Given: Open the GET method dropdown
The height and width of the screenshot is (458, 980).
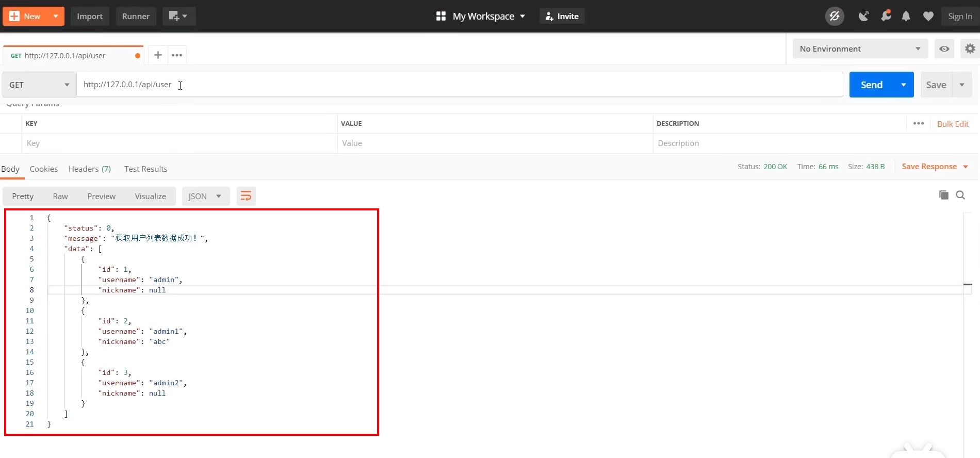Looking at the screenshot, I should pos(39,85).
